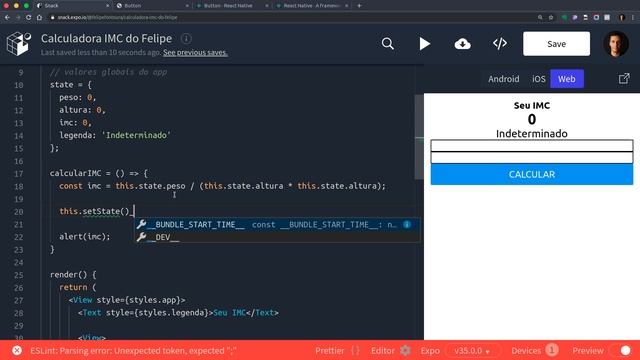Click ESLint parsing error message
Image resolution: width=640 pixels, height=360 pixels.
point(133,351)
